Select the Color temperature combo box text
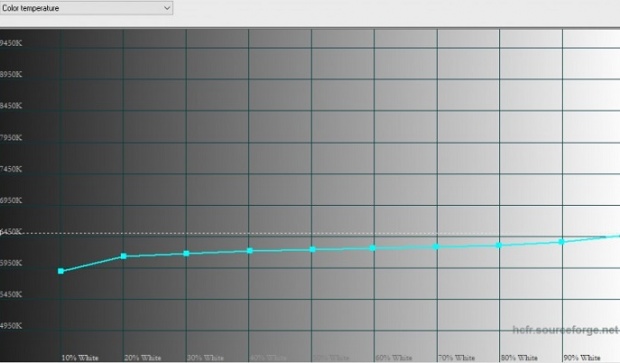 tap(30, 8)
